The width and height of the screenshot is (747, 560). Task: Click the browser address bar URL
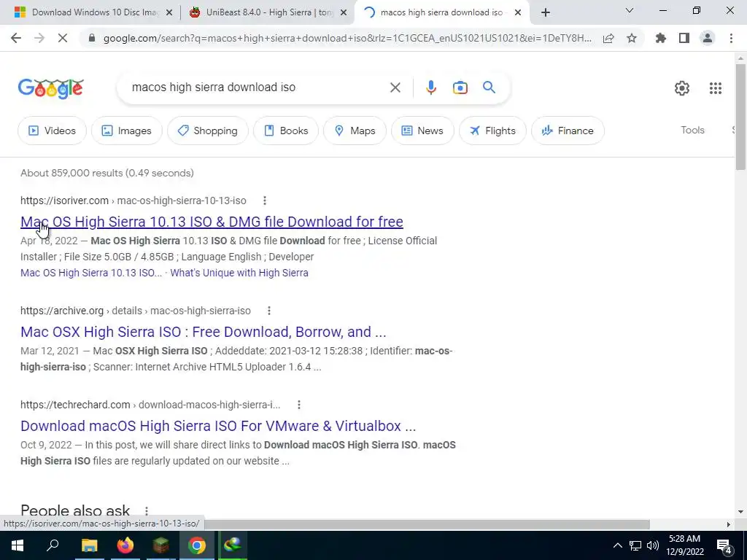348,39
